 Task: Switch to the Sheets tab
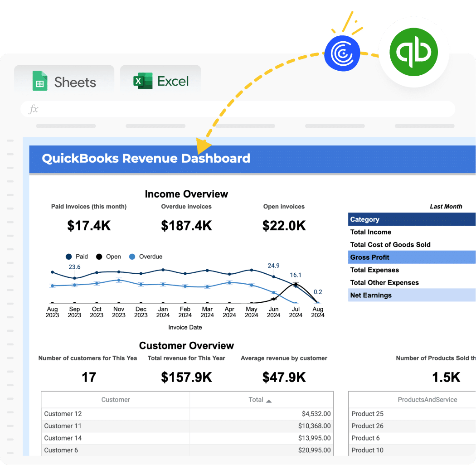[x=64, y=79]
